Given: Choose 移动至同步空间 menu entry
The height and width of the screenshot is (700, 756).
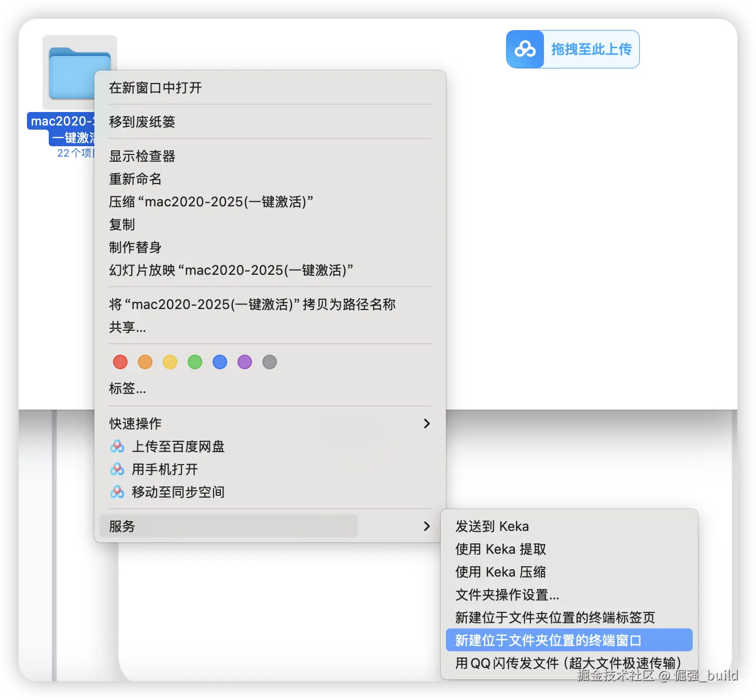Looking at the screenshot, I should click(x=270, y=492).
